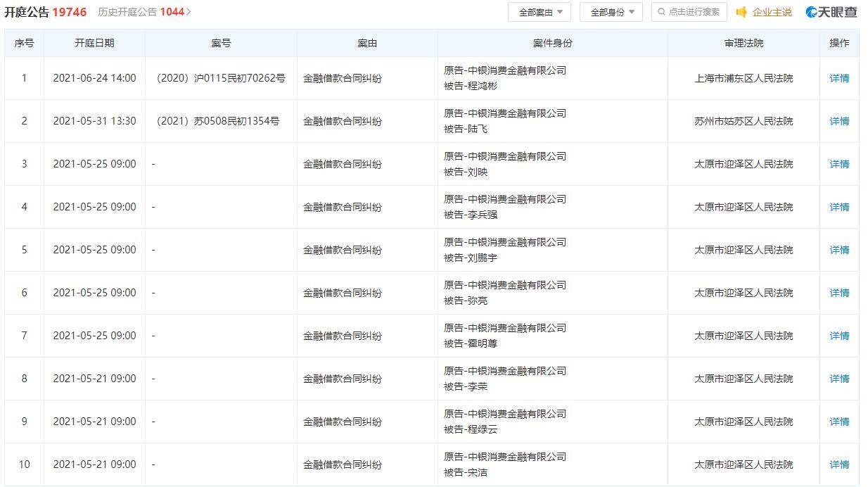Click the 开庭公告 19746 heading
Image resolution: width=868 pixels, height=487 pixels.
[x=45, y=12]
